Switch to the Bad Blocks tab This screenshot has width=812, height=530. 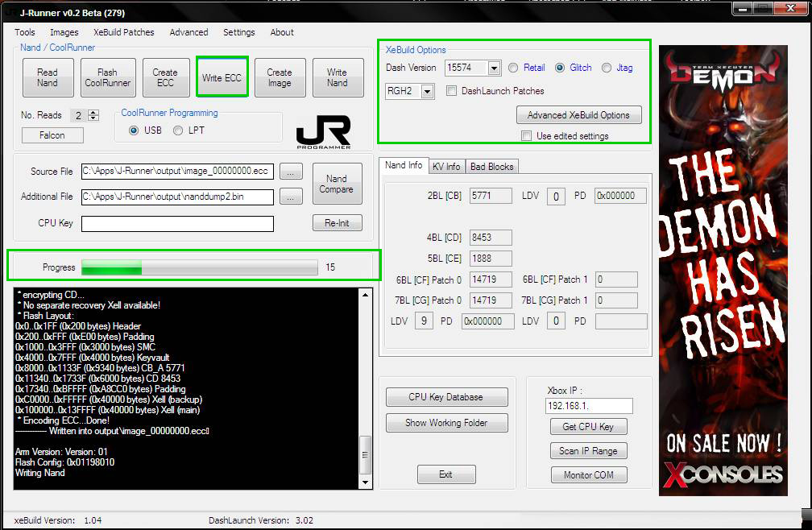pyautogui.click(x=492, y=166)
